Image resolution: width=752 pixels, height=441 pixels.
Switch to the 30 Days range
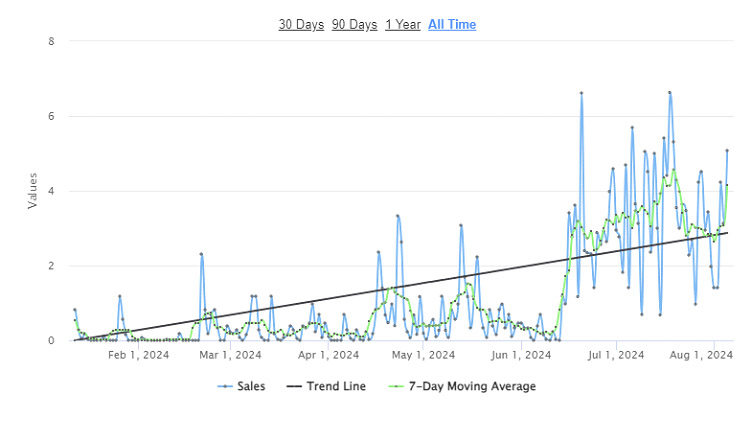[x=301, y=24]
